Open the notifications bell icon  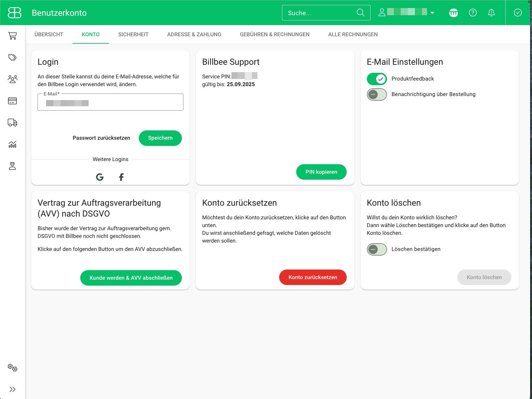pyautogui.click(x=491, y=13)
